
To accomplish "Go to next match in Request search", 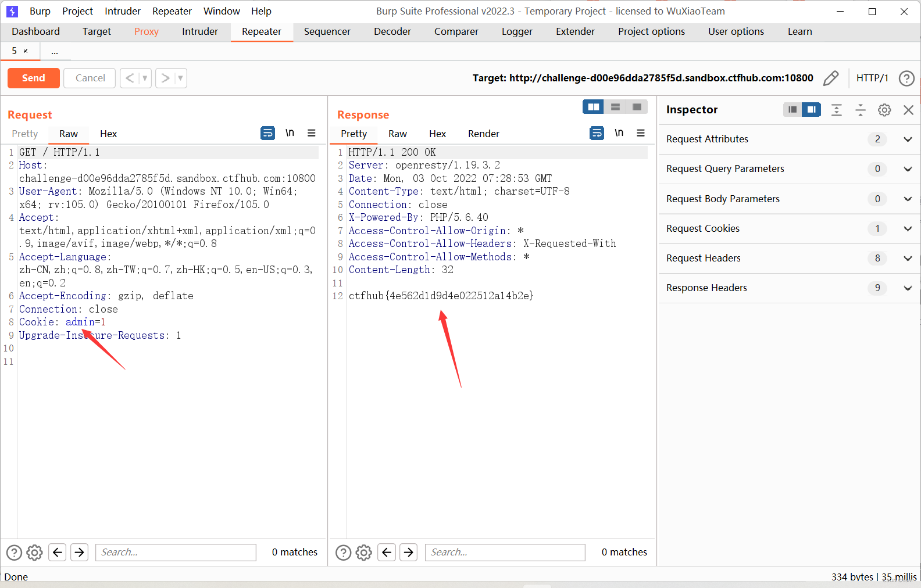I will (80, 552).
